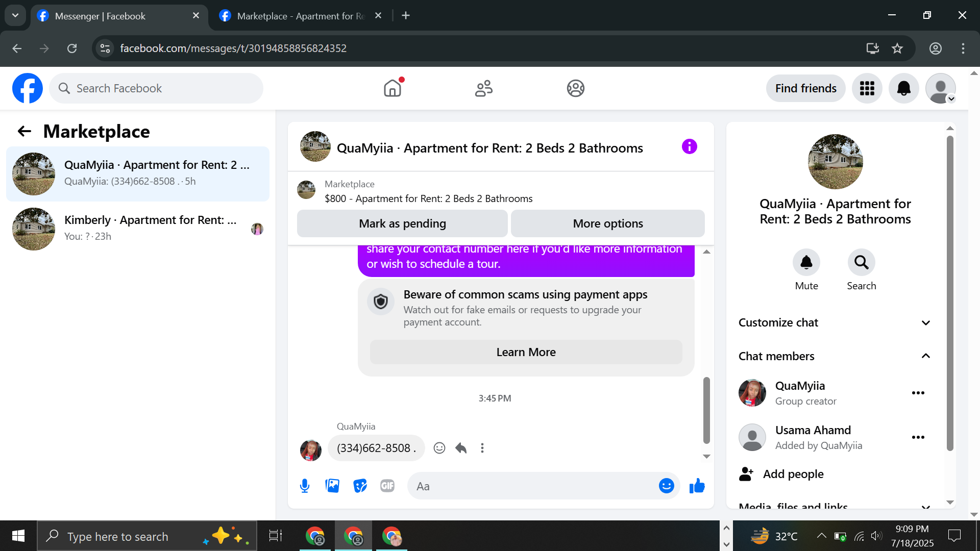980x551 pixels.
Task: View site information in the address bar
Action: 105,48
